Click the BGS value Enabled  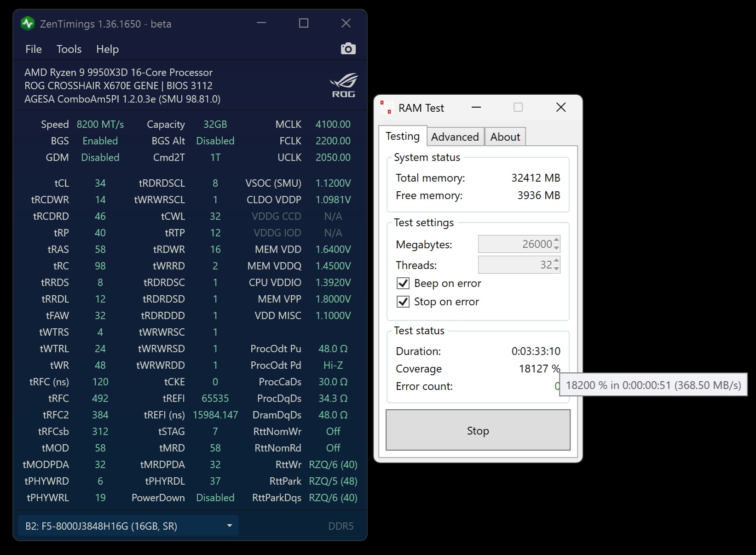pyautogui.click(x=100, y=141)
